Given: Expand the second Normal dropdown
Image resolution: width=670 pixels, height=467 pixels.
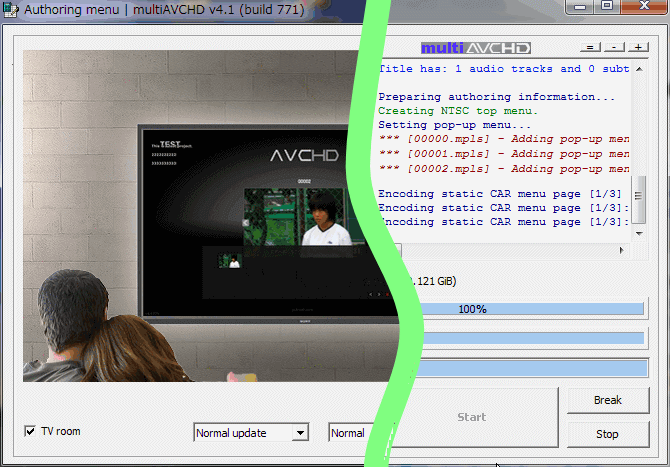Looking at the screenshot, I should [x=348, y=433].
